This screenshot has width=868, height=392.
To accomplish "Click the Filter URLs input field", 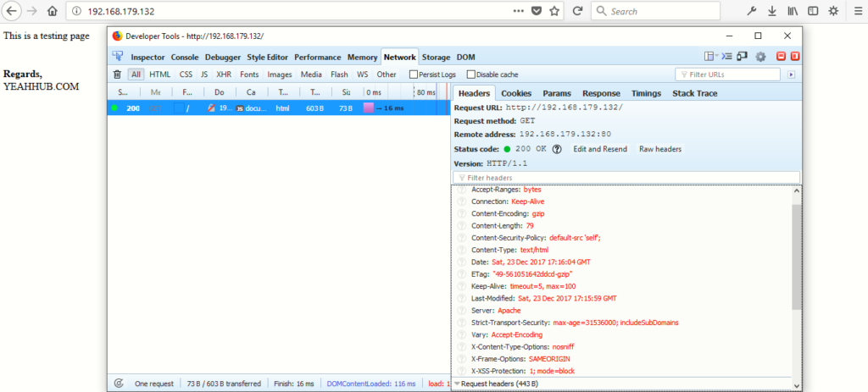I will pyautogui.click(x=733, y=75).
